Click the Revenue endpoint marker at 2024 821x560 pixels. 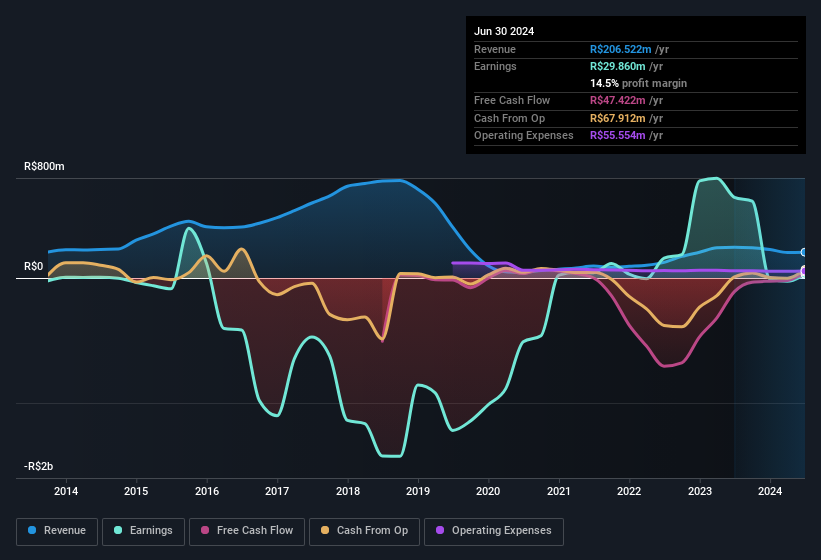804,252
